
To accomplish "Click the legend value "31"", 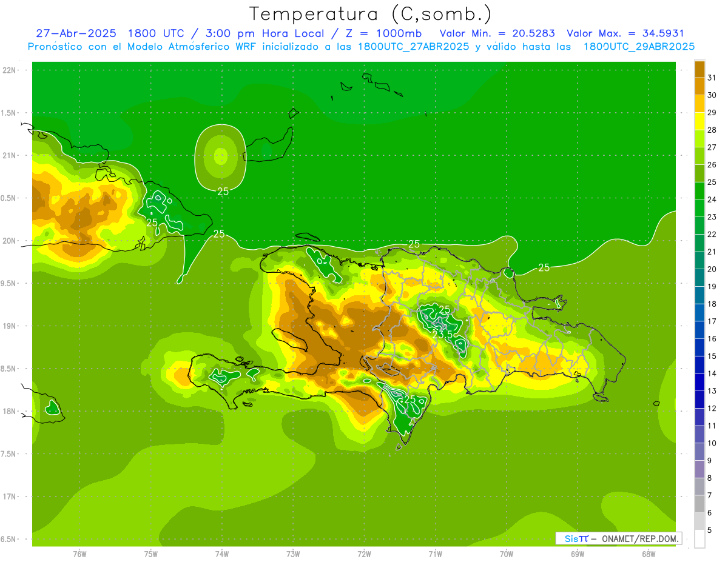I will [x=712, y=78].
